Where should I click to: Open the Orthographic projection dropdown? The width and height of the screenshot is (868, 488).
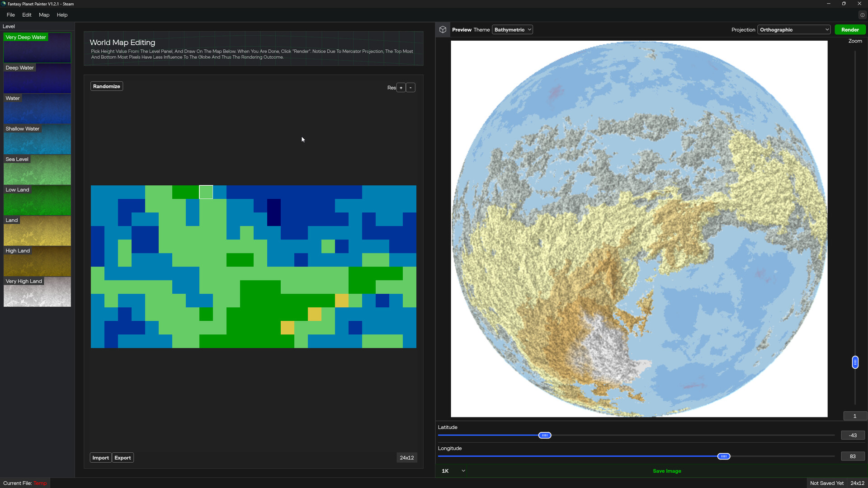794,29
